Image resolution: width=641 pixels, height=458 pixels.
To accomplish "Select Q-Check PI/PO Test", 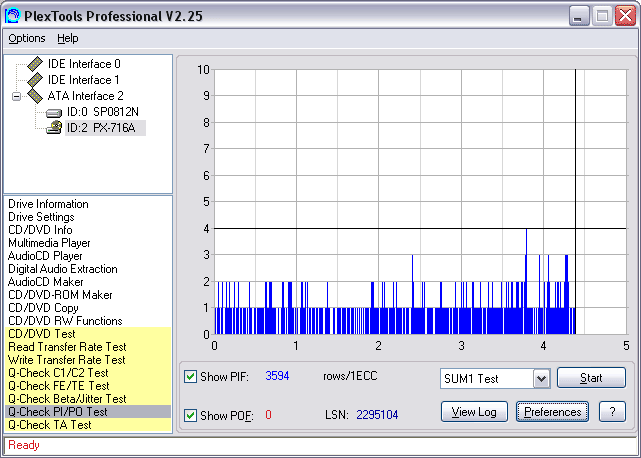I will (x=88, y=412).
